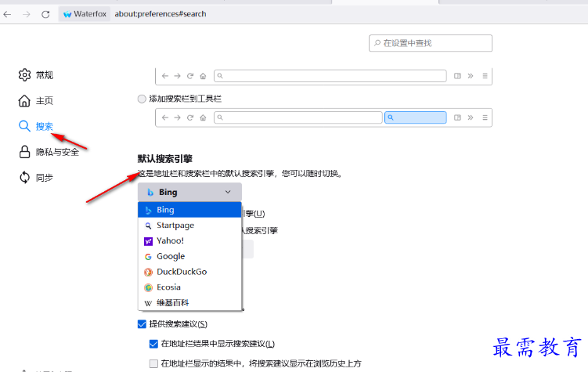Viewport: 588px width, 372px height.
Task: Choose Startpage as default search engine
Action: [x=189, y=226]
